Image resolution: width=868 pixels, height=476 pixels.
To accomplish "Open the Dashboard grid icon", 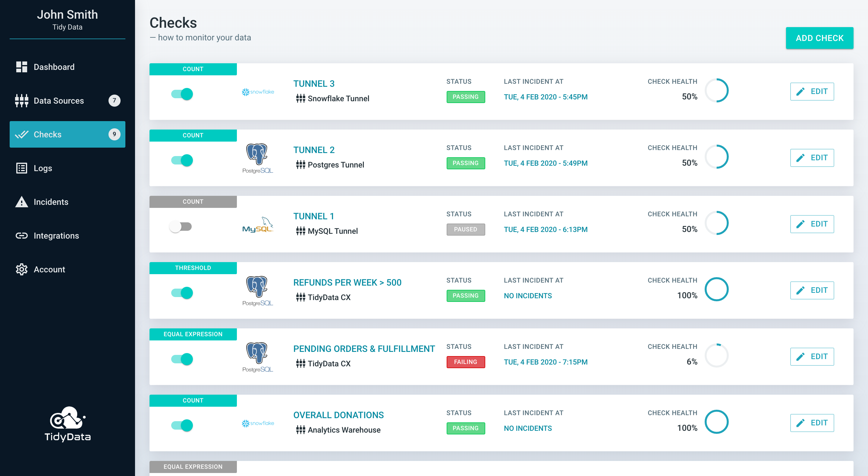I will pyautogui.click(x=22, y=67).
